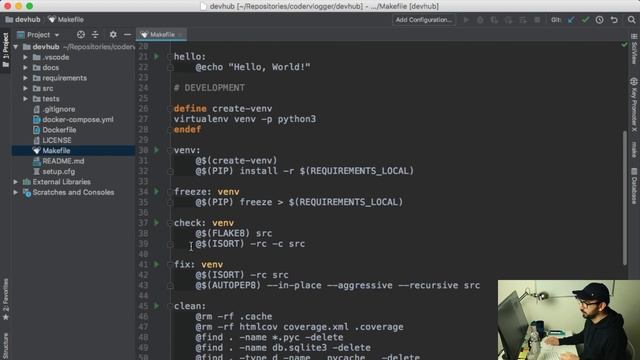Image resolution: width=640 pixels, height=360 pixels.
Task: Open the SciView tool window tab
Action: pos(634,50)
